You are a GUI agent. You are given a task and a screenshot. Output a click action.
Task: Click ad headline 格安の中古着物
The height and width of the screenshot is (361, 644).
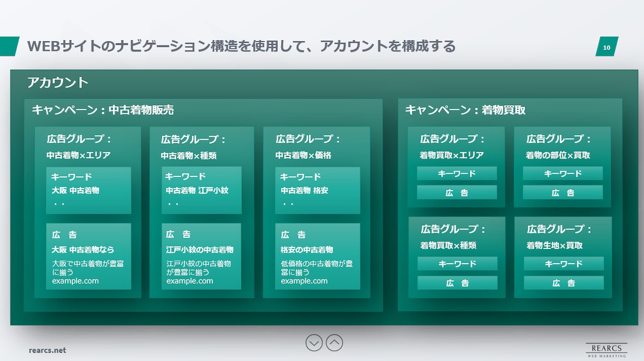pos(307,249)
